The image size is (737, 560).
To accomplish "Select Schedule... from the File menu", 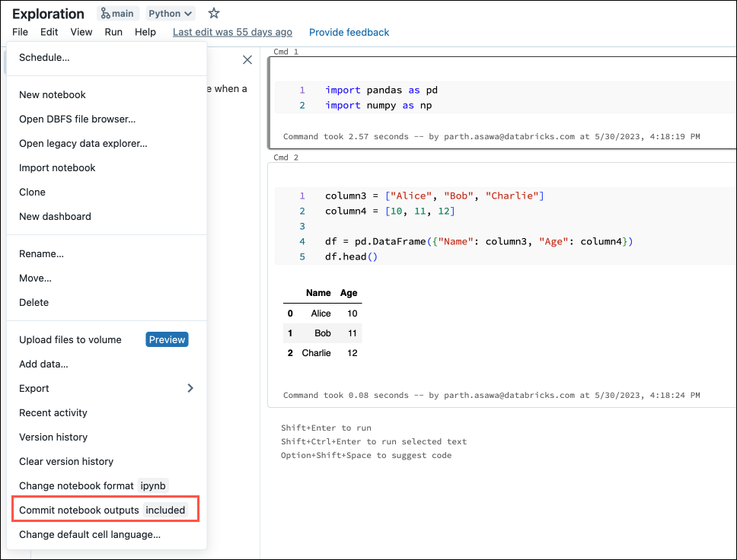I will pos(44,57).
